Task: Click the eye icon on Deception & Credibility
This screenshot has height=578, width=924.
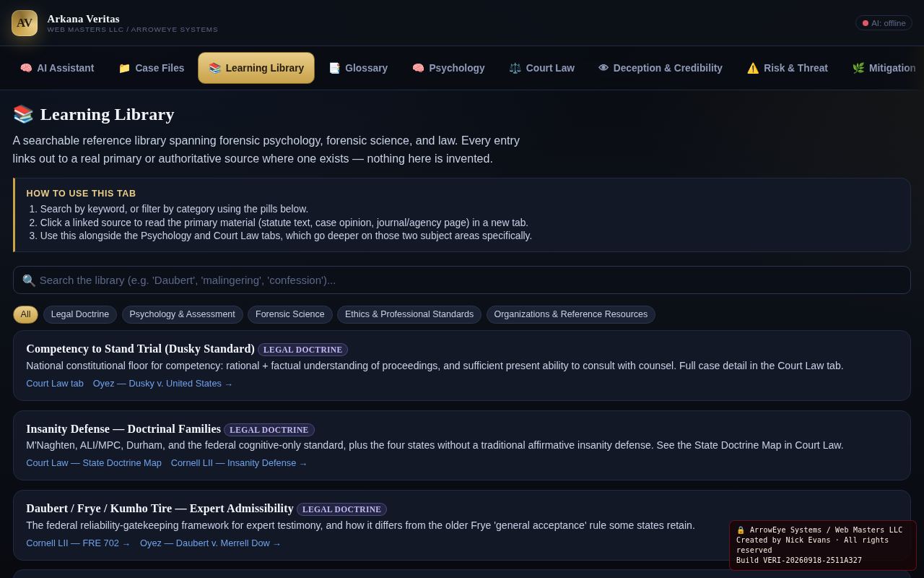Action: (603, 68)
